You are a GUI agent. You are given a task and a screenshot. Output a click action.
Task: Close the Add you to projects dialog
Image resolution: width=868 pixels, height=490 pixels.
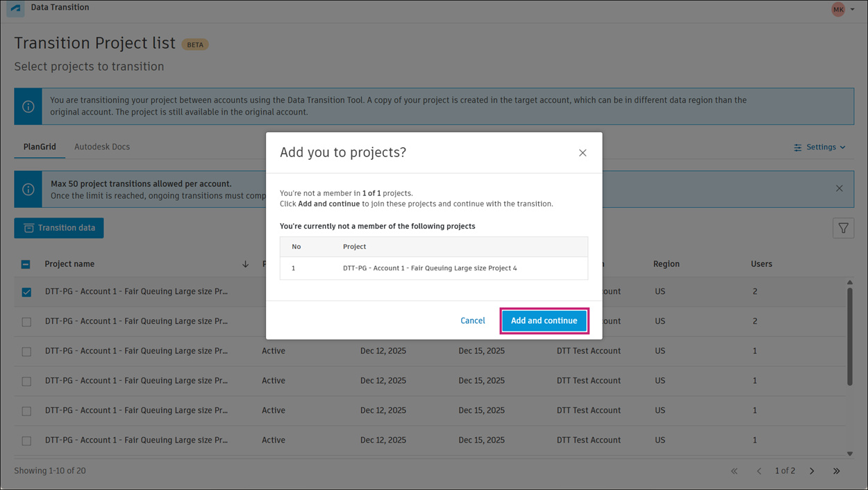pyautogui.click(x=583, y=153)
